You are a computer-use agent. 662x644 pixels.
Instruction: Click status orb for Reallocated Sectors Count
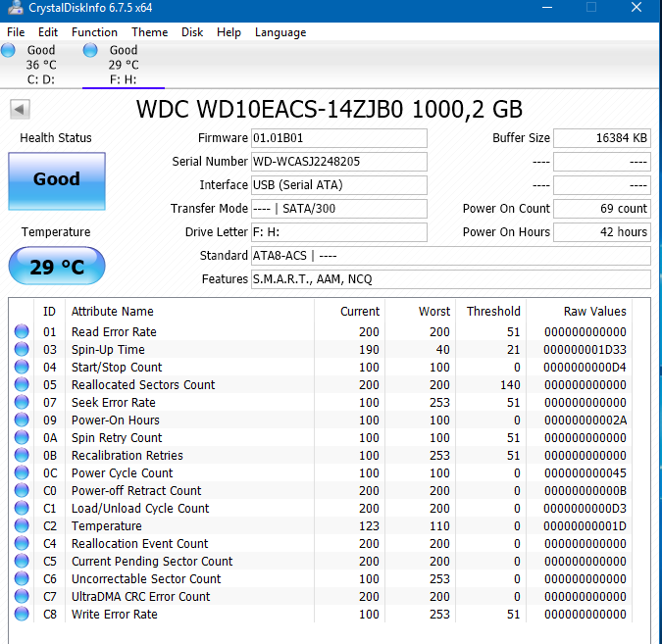[x=22, y=384]
